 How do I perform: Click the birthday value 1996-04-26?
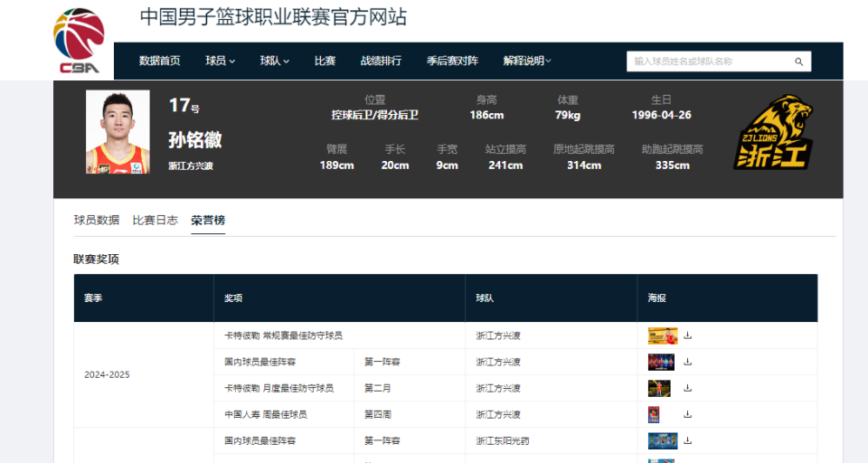662,115
